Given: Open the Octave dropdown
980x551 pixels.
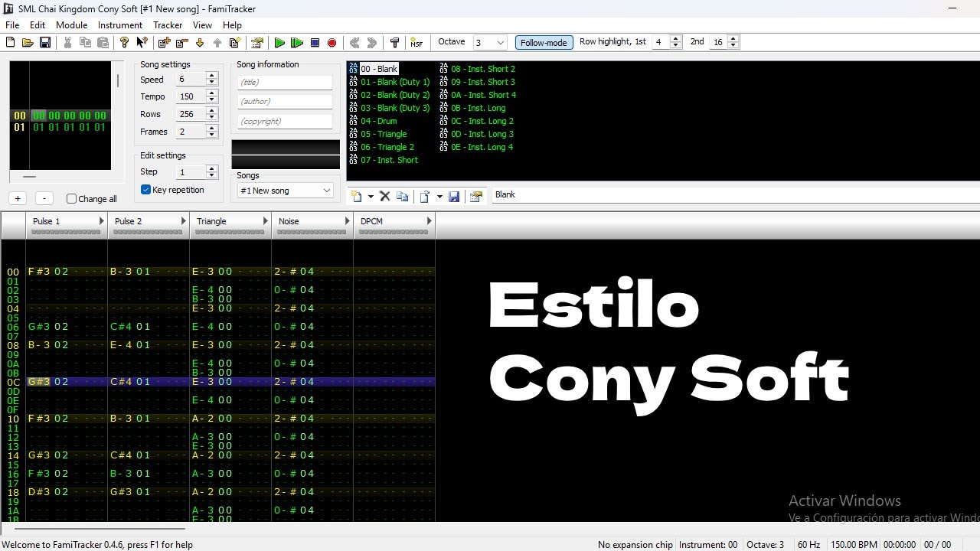Looking at the screenshot, I should [x=490, y=43].
